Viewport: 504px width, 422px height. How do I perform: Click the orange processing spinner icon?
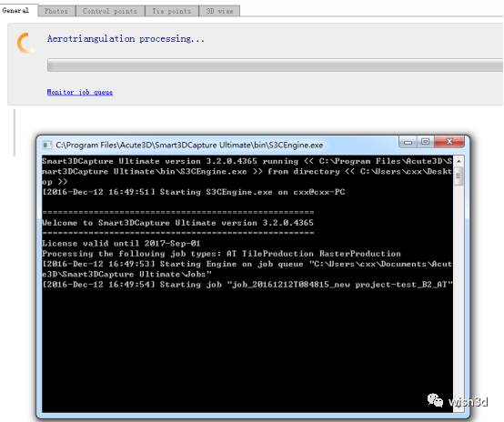25,43
